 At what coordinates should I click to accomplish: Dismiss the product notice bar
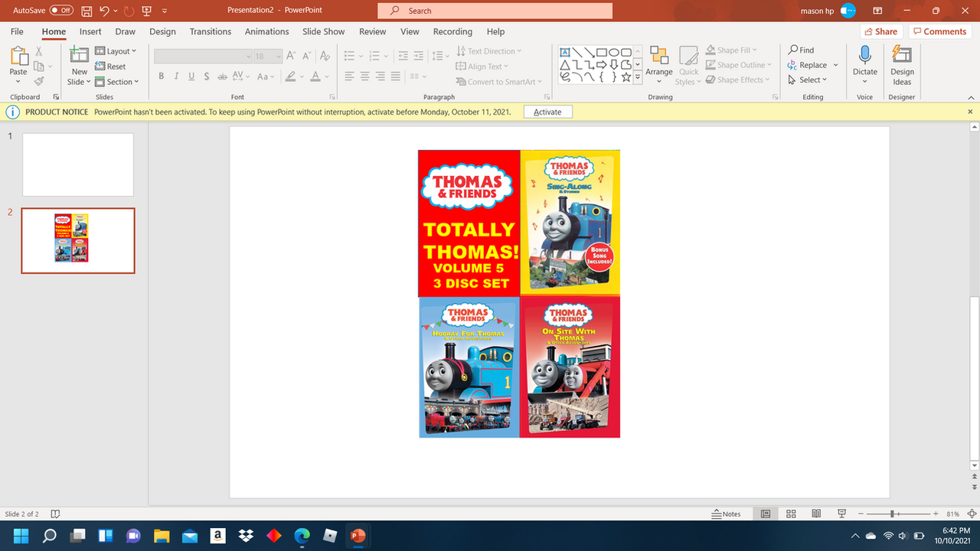[970, 112]
